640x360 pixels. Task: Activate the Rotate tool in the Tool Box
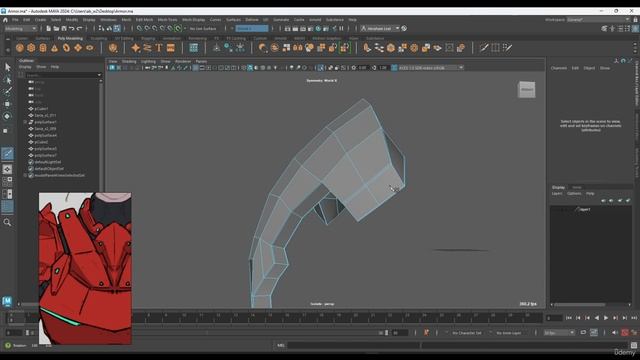(x=7, y=116)
